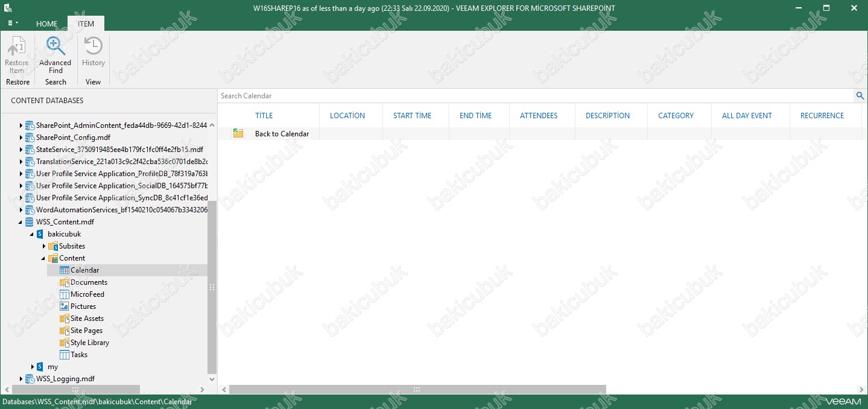The width and height of the screenshot is (868, 409).
Task: Click the item list horizontal scrollbar
Action: pos(417,389)
